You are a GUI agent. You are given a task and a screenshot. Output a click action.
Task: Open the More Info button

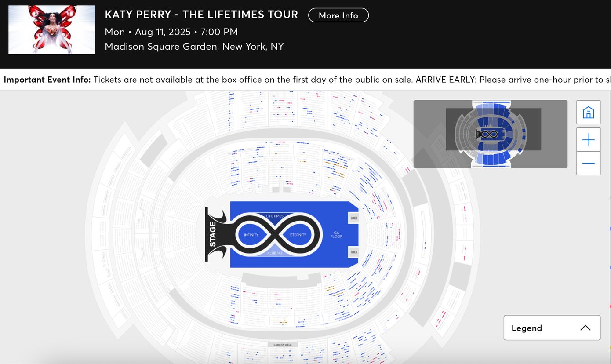pyautogui.click(x=338, y=15)
